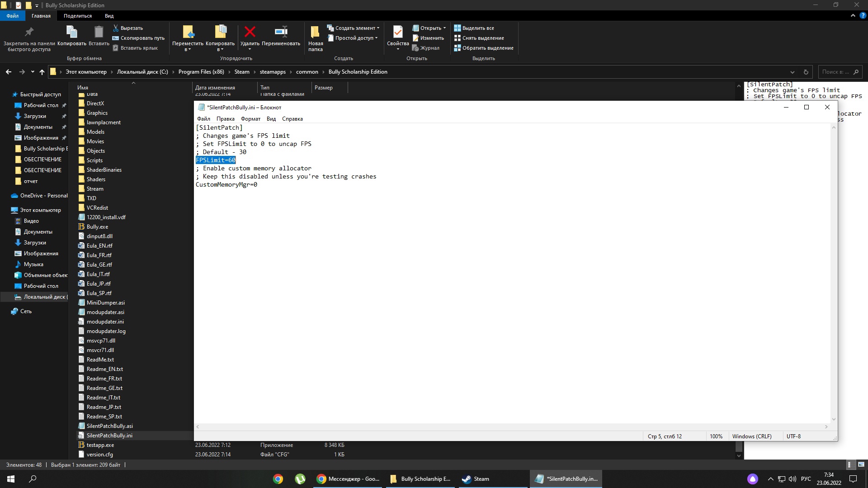
Task: Open Notepad Правка menu
Action: click(225, 119)
